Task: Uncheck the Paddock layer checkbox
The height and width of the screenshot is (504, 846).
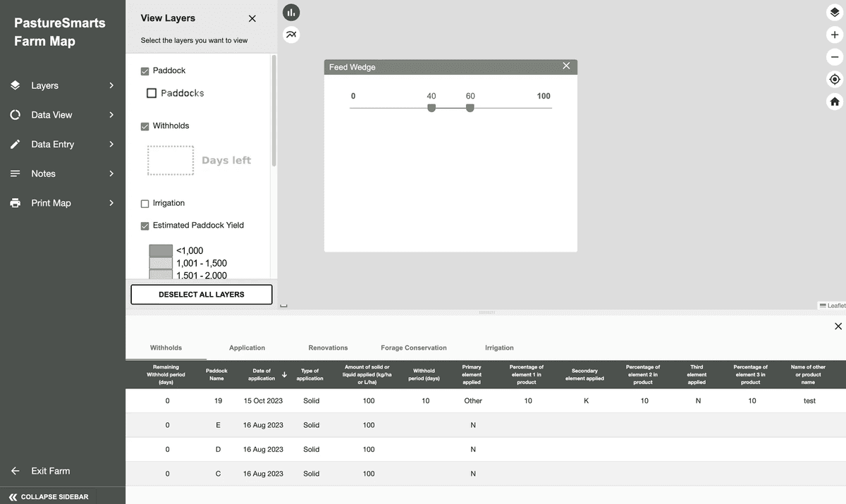Action: point(145,70)
